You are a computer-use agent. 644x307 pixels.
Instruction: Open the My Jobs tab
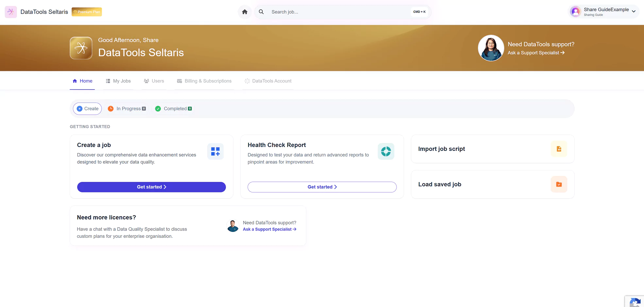(118, 81)
